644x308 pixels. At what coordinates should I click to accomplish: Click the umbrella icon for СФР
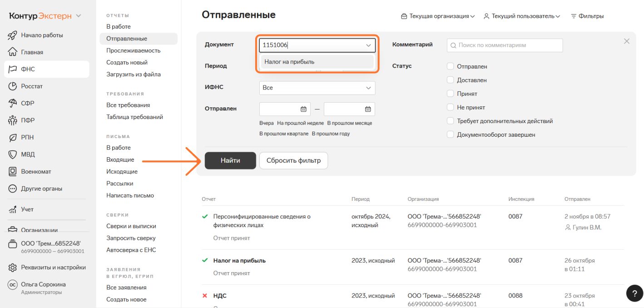(x=13, y=103)
